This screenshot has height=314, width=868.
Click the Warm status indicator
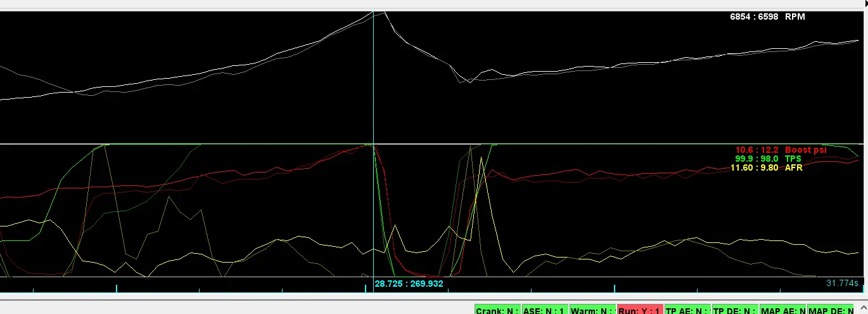pos(592,310)
